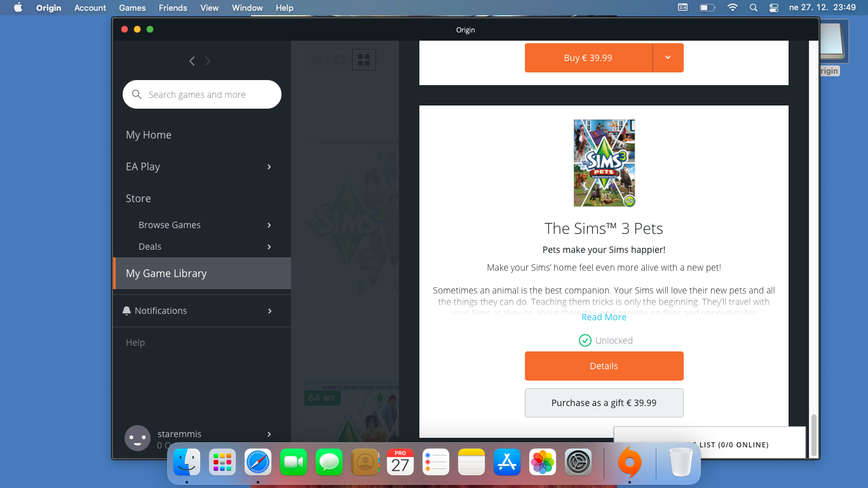
Task: Click the back navigation arrow in sidebar
Action: click(192, 61)
